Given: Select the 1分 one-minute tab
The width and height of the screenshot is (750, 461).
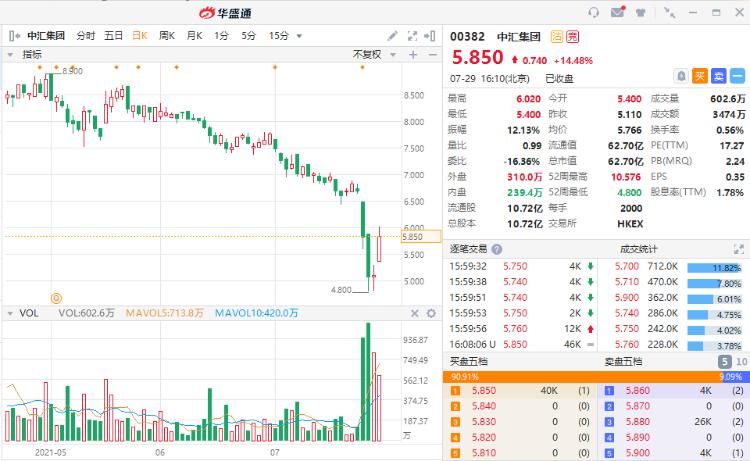Looking at the screenshot, I should (221, 36).
